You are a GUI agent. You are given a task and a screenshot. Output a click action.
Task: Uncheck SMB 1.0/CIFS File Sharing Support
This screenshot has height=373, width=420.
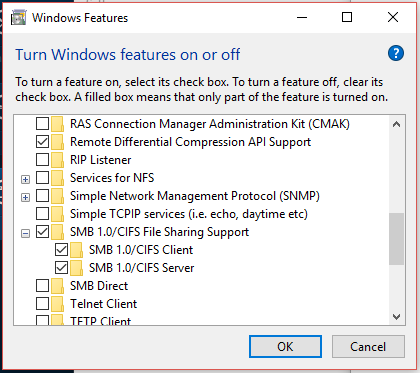(x=42, y=232)
